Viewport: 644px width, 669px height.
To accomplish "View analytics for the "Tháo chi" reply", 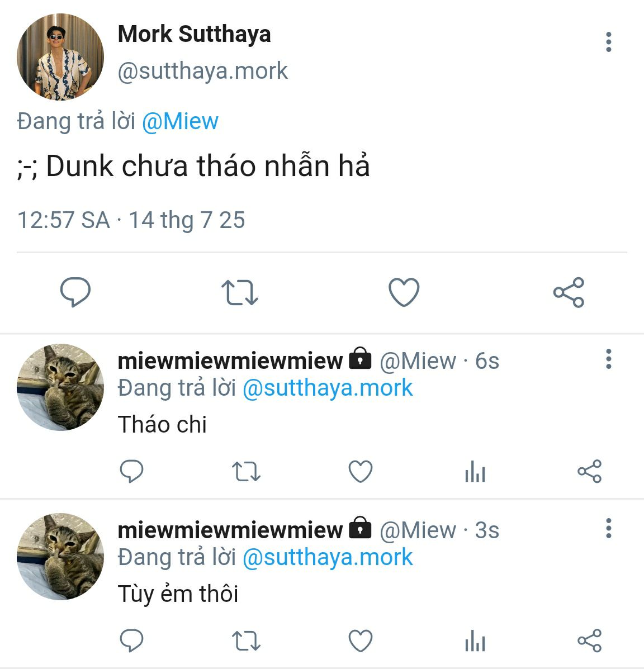I will click(475, 473).
